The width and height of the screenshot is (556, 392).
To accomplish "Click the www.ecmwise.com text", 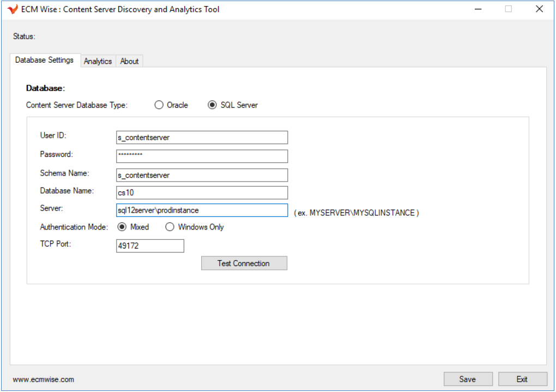I will (44, 379).
